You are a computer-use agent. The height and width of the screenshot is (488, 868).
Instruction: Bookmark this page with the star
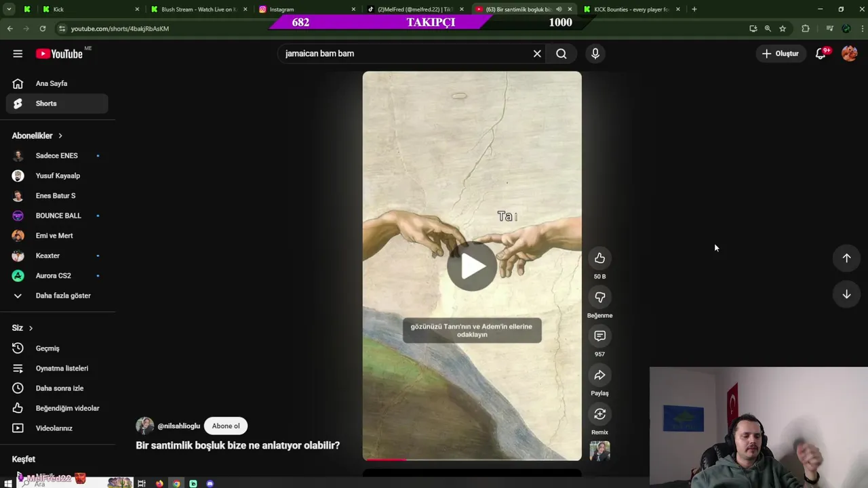coord(783,28)
